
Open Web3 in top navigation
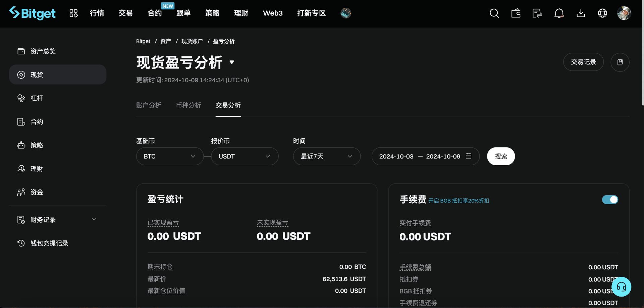click(x=273, y=13)
